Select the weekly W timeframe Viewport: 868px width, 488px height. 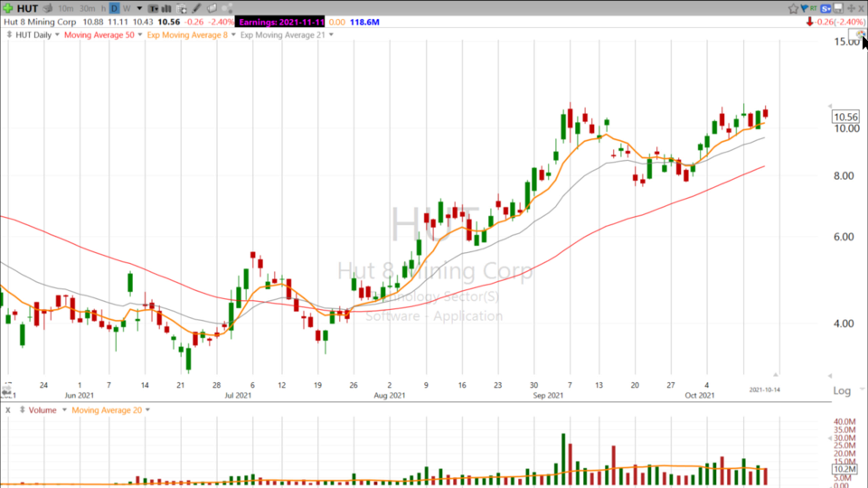click(126, 8)
